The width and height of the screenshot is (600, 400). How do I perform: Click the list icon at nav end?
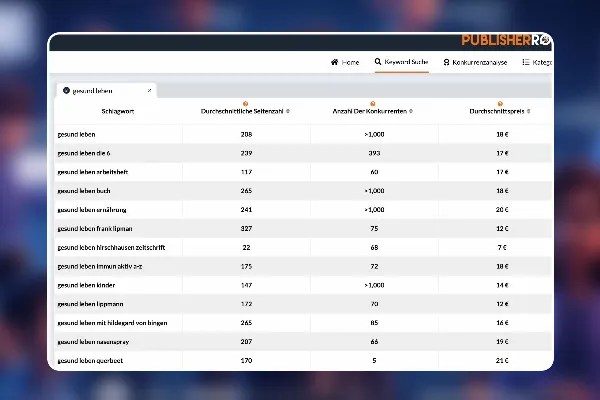tap(526, 62)
